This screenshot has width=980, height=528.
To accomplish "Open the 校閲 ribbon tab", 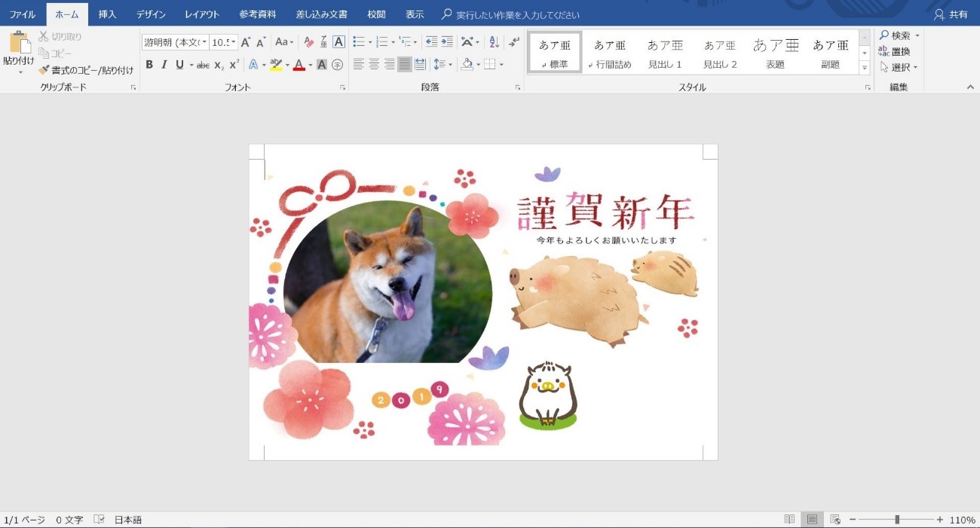I will pyautogui.click(x=376, y=14).
